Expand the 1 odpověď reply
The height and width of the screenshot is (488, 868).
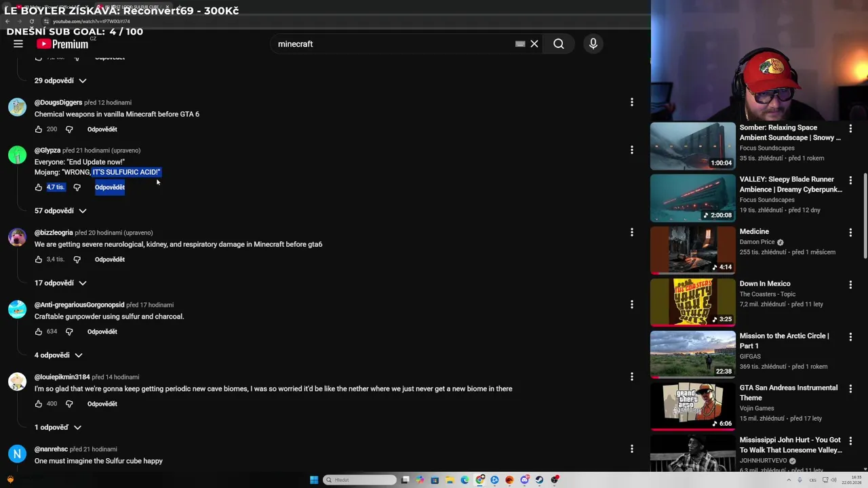[x=58, y=428]
